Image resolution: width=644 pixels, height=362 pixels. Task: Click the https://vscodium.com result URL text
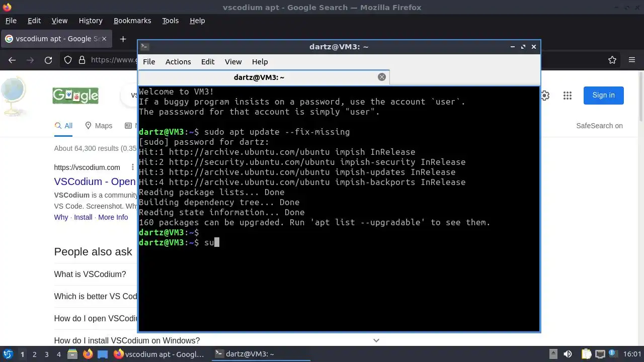[x=87, y=167]
